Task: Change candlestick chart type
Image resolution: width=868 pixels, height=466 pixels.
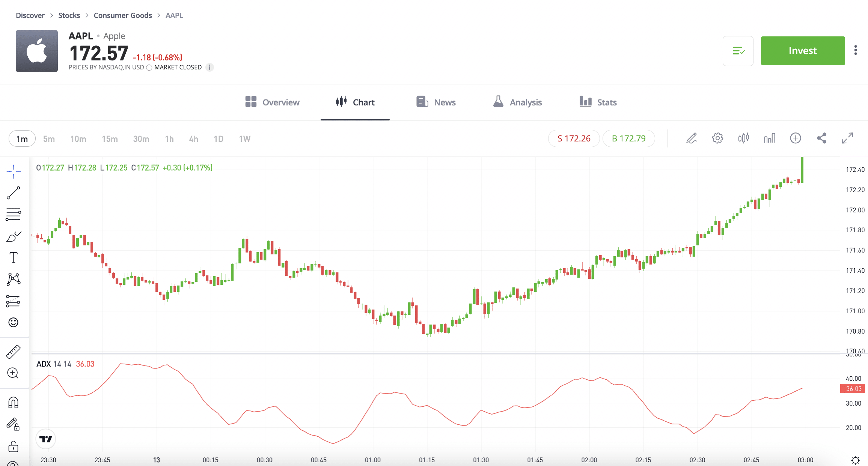Action: (743, 138)
